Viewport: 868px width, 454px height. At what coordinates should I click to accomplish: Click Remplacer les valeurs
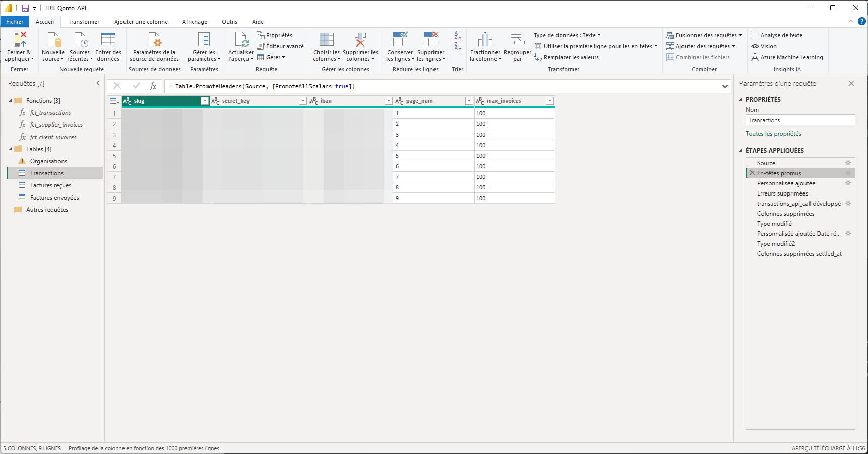pyautogui.click(x=567, y=57)
